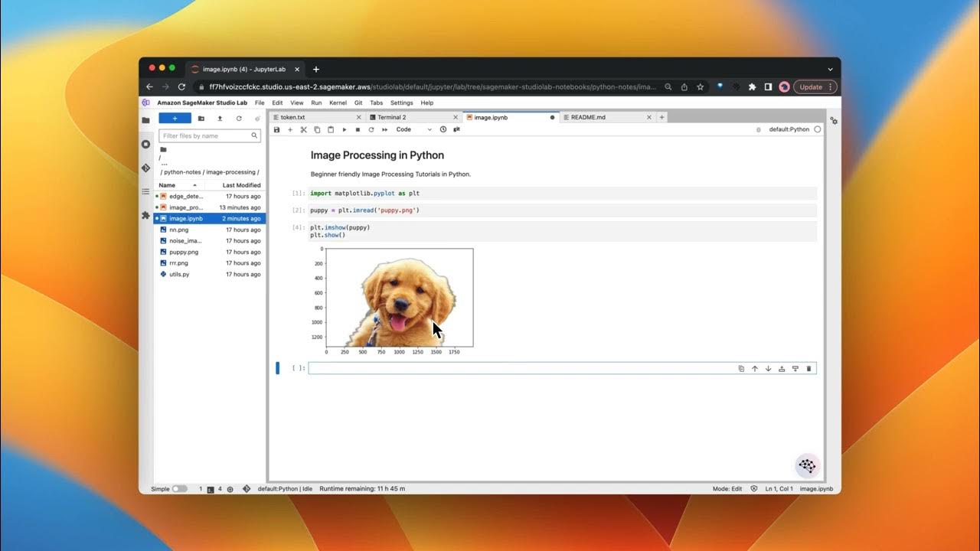Copy the selected cell via toolbar copy icon

click(317, 130)
